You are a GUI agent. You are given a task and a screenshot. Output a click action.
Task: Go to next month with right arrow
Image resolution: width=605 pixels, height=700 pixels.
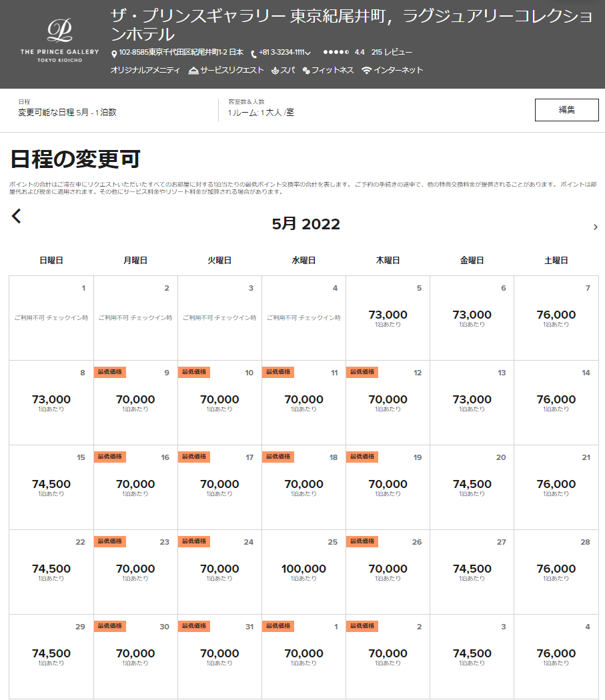595,227
